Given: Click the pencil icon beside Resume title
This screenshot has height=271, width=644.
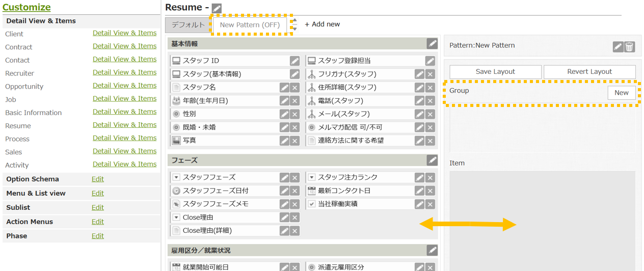Looking at the screenshot, I should coord(217,8).
